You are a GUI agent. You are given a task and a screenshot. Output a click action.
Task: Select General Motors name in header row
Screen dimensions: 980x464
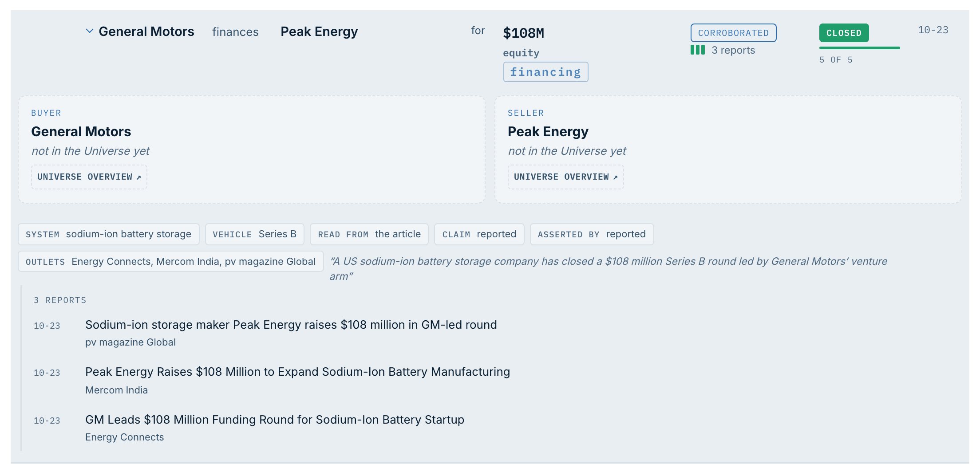tap(146, 31)
